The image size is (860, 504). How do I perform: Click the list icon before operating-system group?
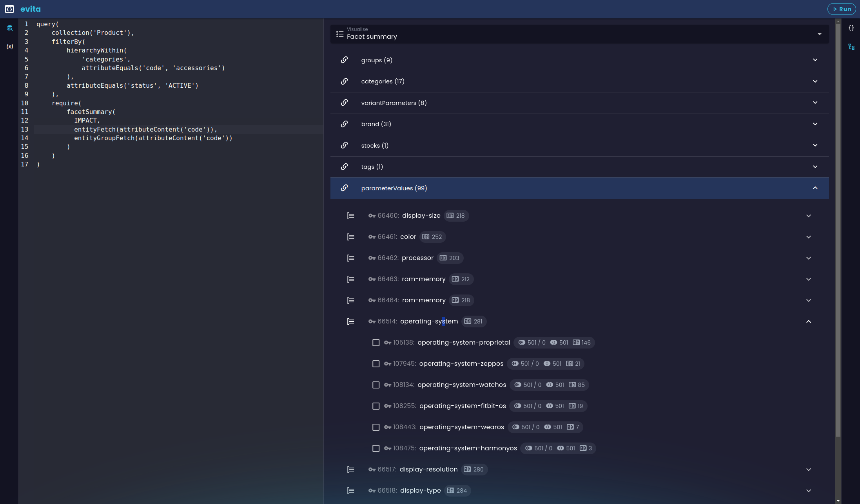coord(350,322)
